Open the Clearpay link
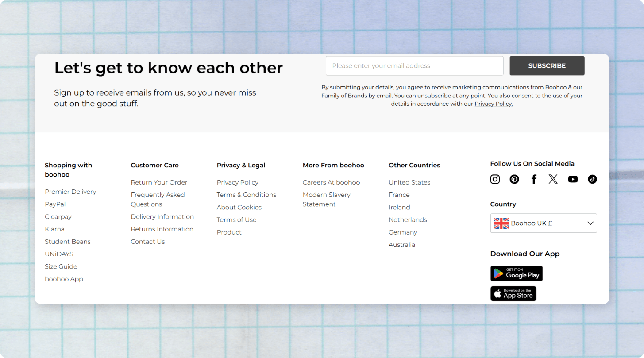Screen dimensions: 644x358 pos(58,216)
